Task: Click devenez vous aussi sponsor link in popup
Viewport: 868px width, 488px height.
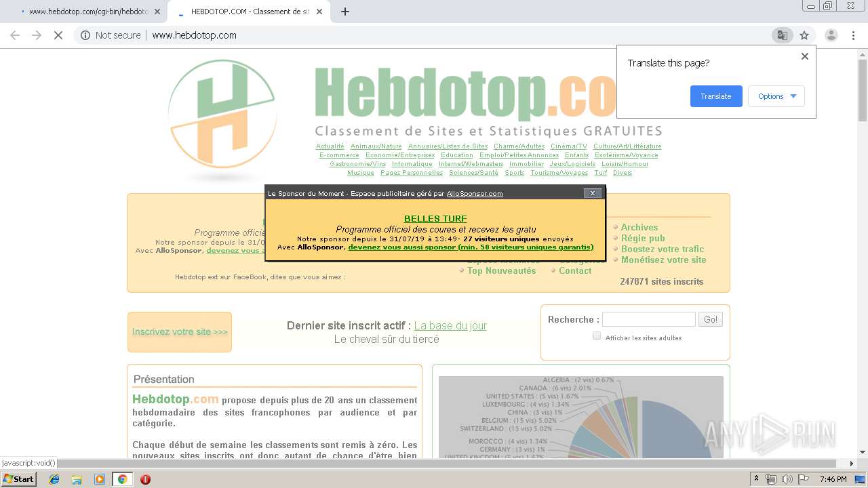Action: point(471,247)
